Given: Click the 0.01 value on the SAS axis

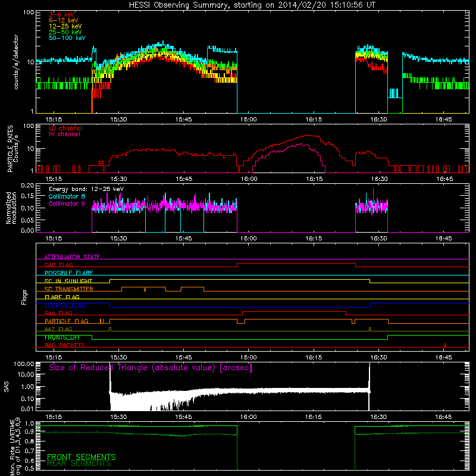Looking at the screenshot, I should coord(27,409).
